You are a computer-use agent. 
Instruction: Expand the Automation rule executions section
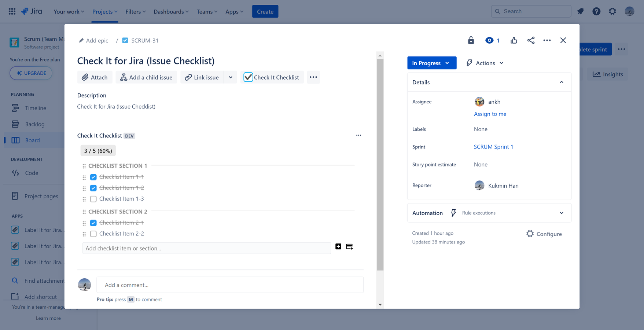click(561, 213)
